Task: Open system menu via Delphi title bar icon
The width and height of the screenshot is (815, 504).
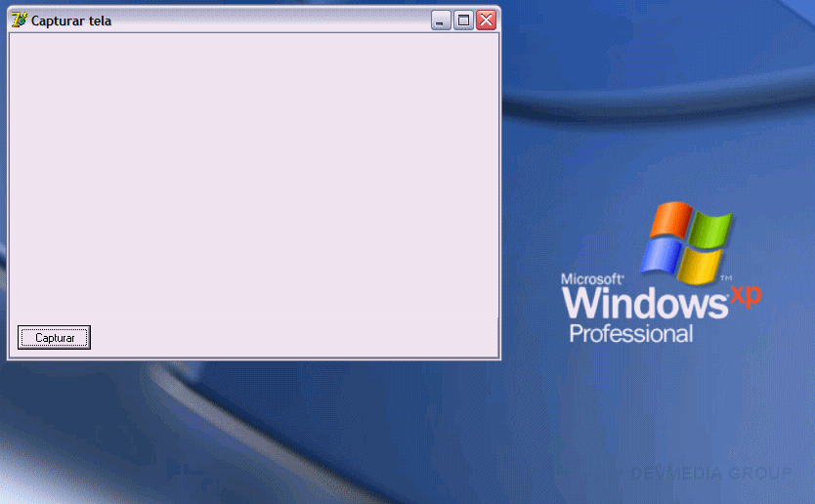Action: 19,20
